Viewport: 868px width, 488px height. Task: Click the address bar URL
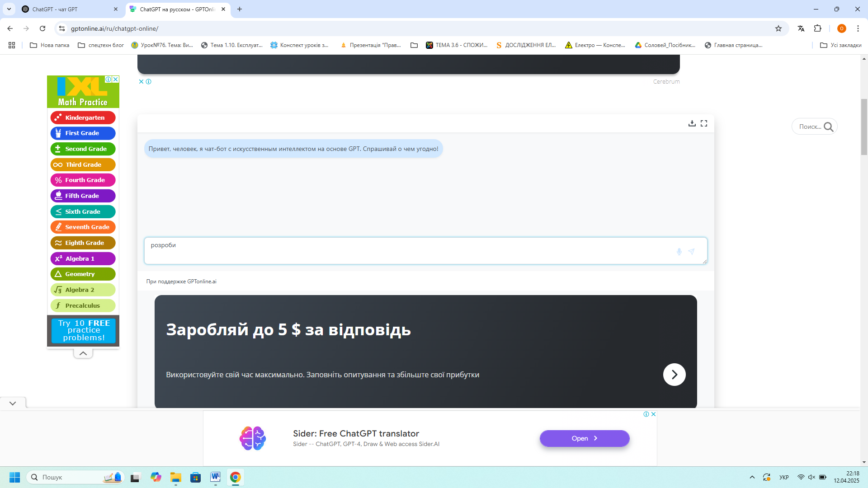(114, 28)
